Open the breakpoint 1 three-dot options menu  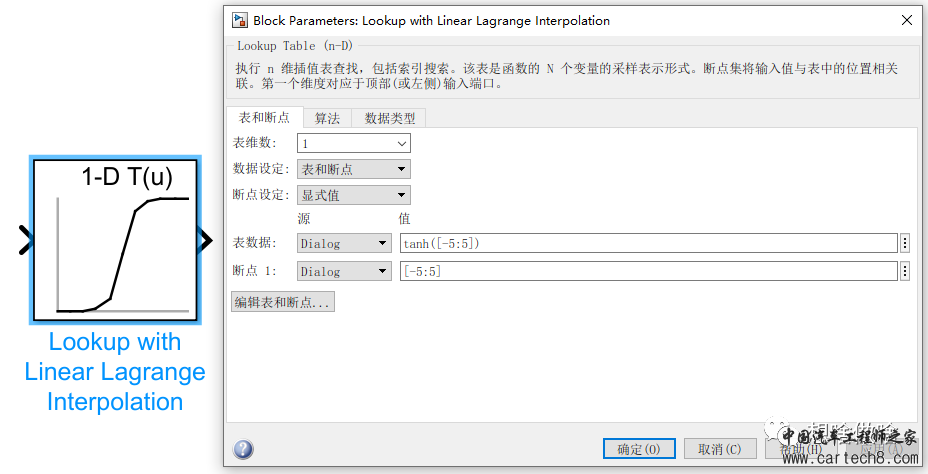[x=905, y=271]
